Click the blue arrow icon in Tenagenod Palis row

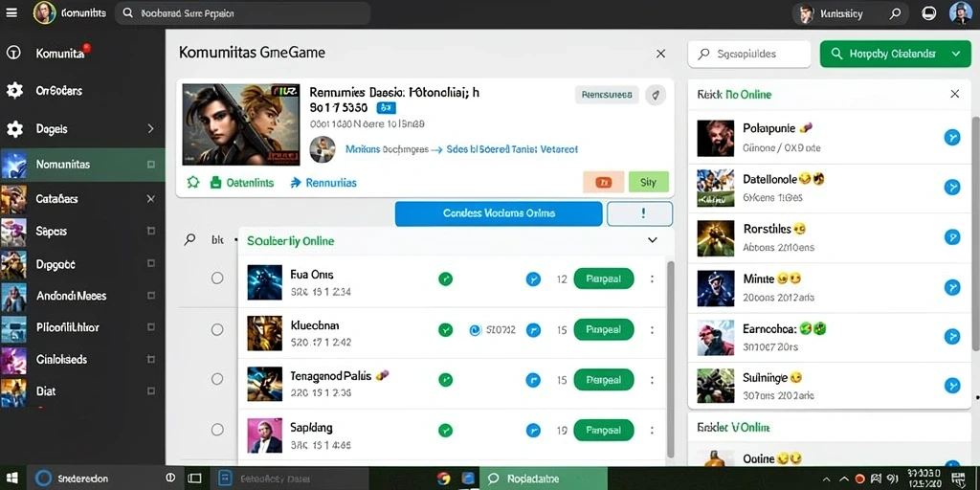click(533, 380)
